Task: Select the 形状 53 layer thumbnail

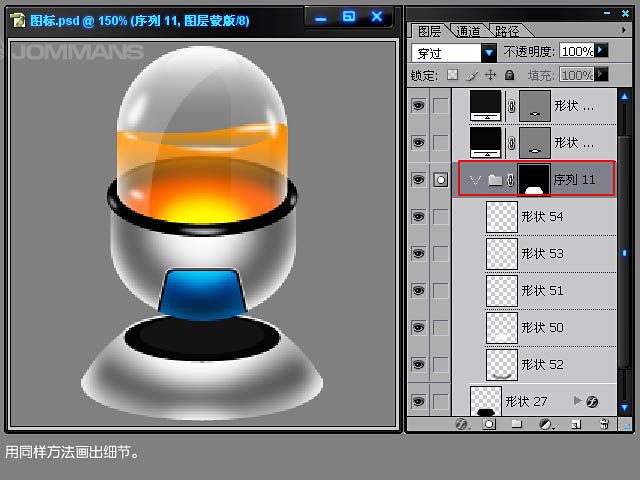Action: pyautogui.click(x=502, y=254)
